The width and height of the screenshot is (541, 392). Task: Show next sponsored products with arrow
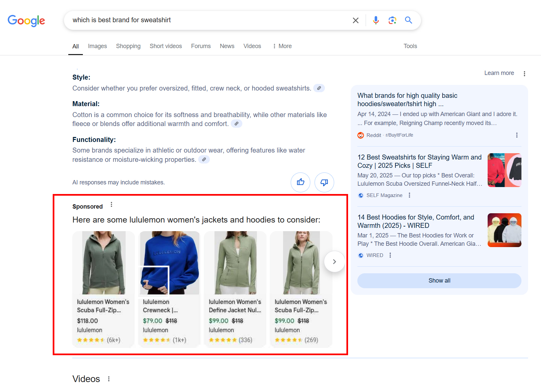pyautogui.click(x=334, y=262)
